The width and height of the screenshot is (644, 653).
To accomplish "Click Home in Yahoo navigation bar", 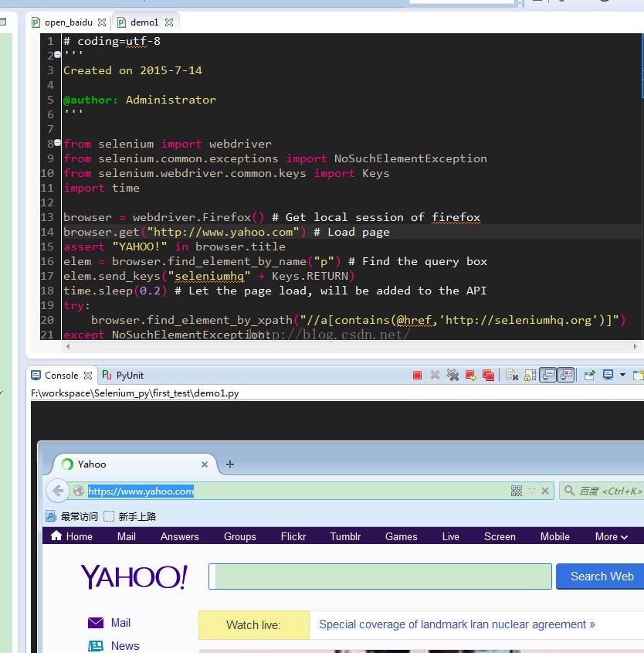I will tap(72, 536).
